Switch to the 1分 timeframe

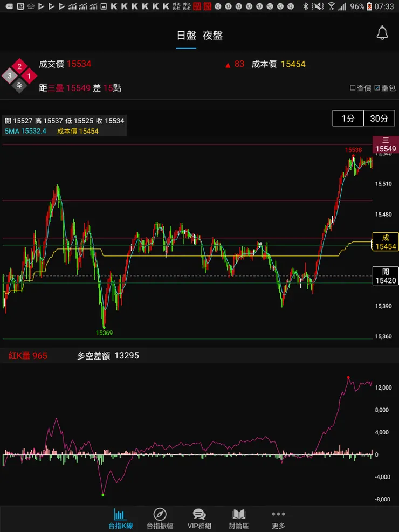[x=348, y=119]
